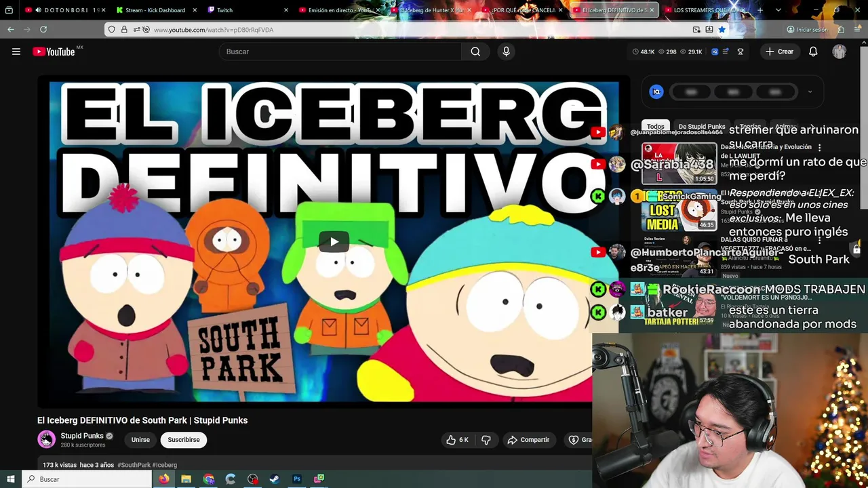
Task: Show site info via padlock icon
Action: [124, 30]
